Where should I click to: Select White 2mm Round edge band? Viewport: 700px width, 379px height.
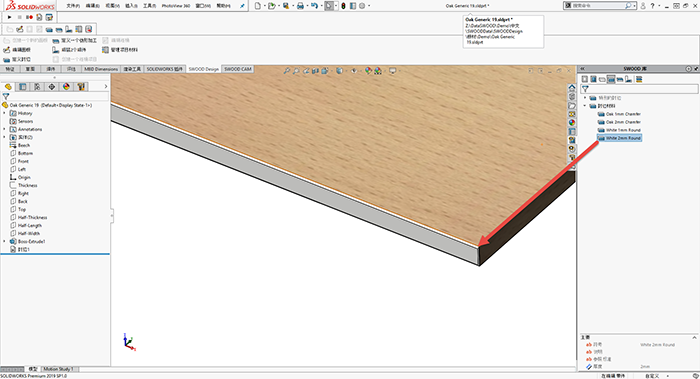pyautogui.click(x=619, y=138)
